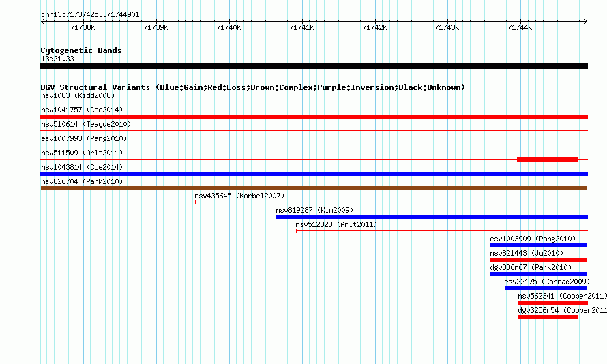Select the nsv1043814 (Coe2014) blue gain bar

pyautogui.click(x=314, y=174)
